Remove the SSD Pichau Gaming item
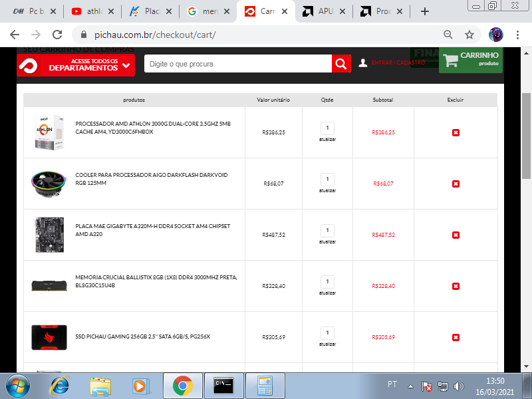This screenshot has height=399, width=532. coord(456,338)
